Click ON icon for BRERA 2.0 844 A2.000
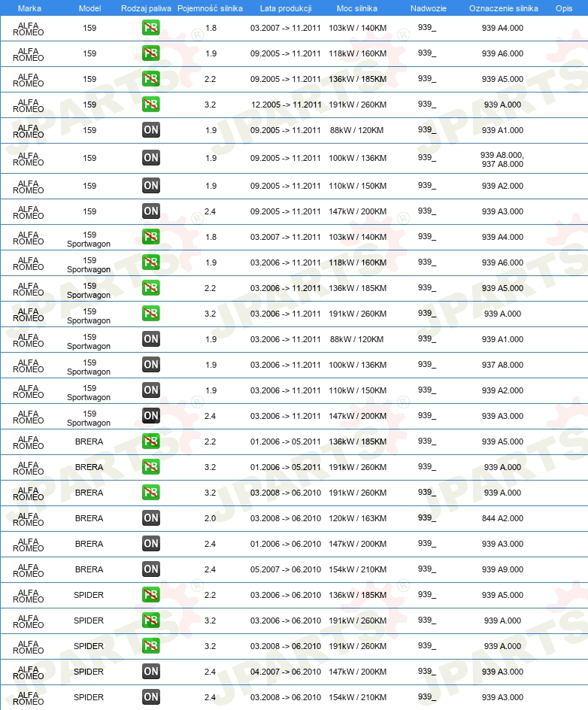Viewport: 588px width, 710px height. tap(150, 518)
